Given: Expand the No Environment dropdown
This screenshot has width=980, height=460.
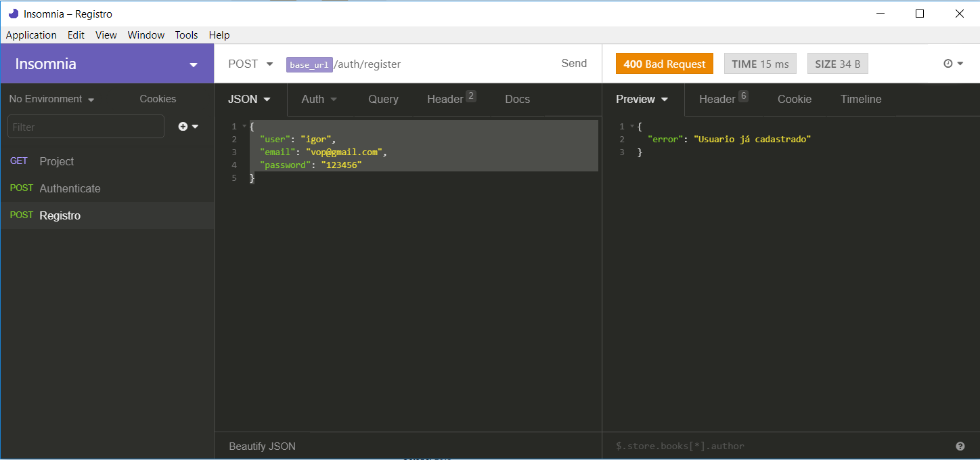Looking at the screenshot, I should [51, 99].
